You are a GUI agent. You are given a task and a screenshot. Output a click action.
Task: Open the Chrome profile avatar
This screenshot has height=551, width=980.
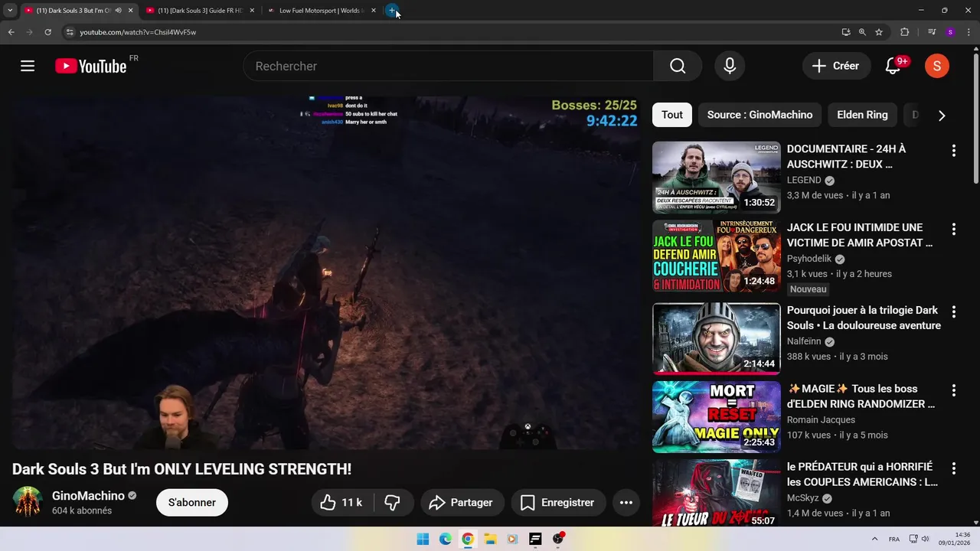(950, 32)
